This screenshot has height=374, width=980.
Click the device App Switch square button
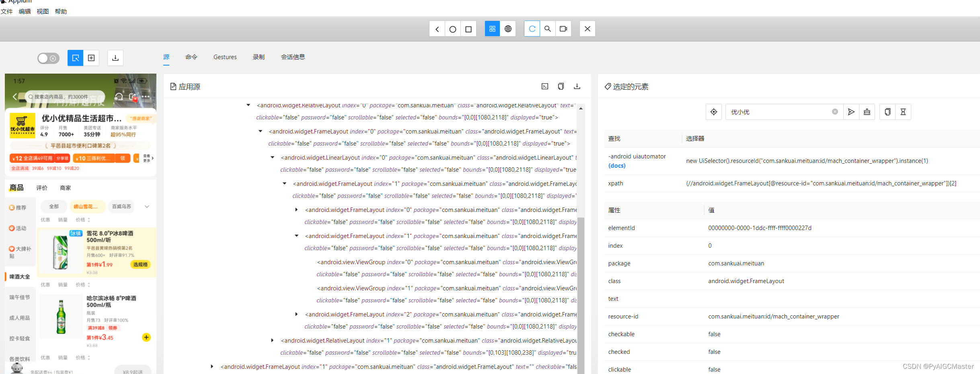coord(468,29)
